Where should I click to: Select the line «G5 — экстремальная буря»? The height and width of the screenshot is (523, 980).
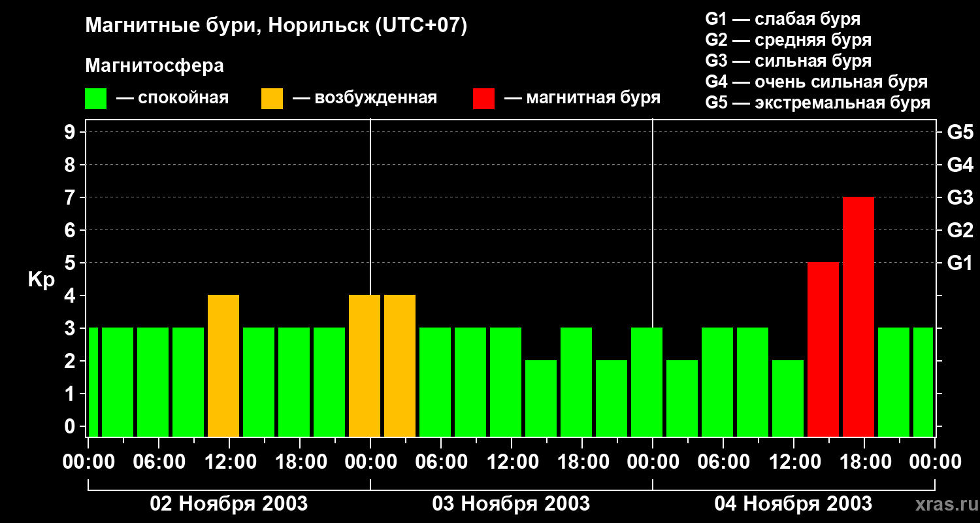pyautogui.click(x=818, y=103)
